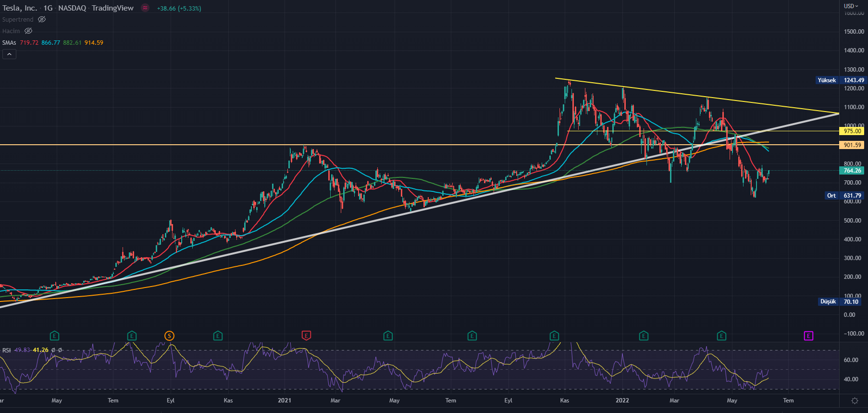
Task: Click the 901.59 horizontal line label
Action: [852, 145]
